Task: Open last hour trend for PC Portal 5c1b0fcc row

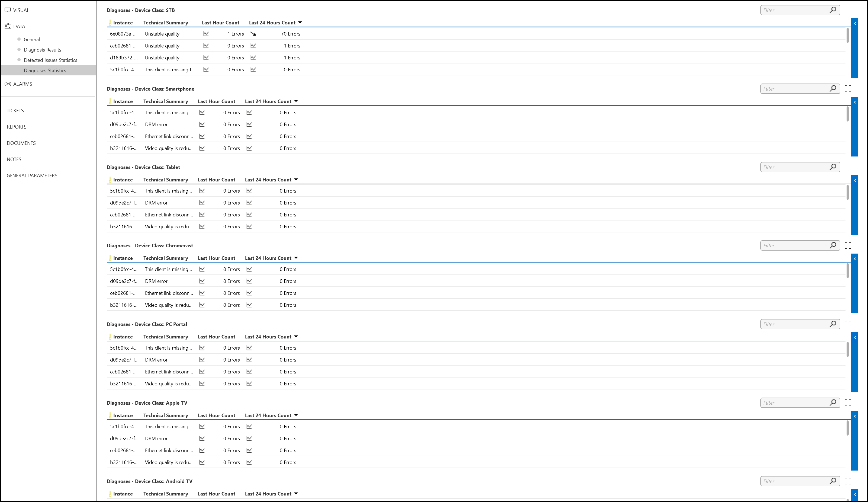Action: [x=202, y=348]
